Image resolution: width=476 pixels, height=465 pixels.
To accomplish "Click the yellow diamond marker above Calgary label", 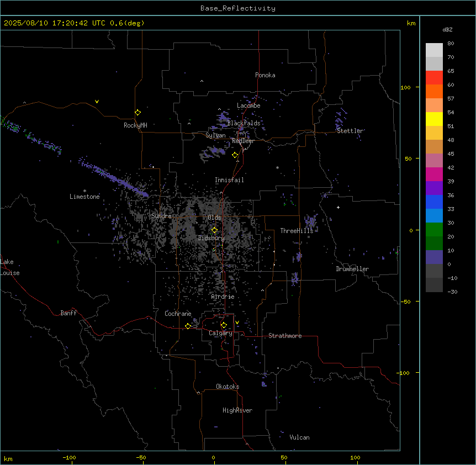I will [x=224, y=325].
